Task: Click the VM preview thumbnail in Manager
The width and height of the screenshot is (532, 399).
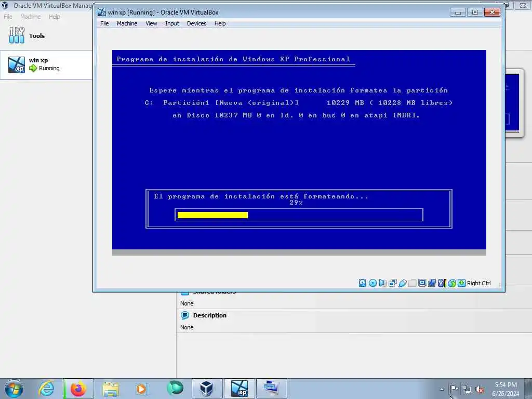Action: tap(514, 103)
